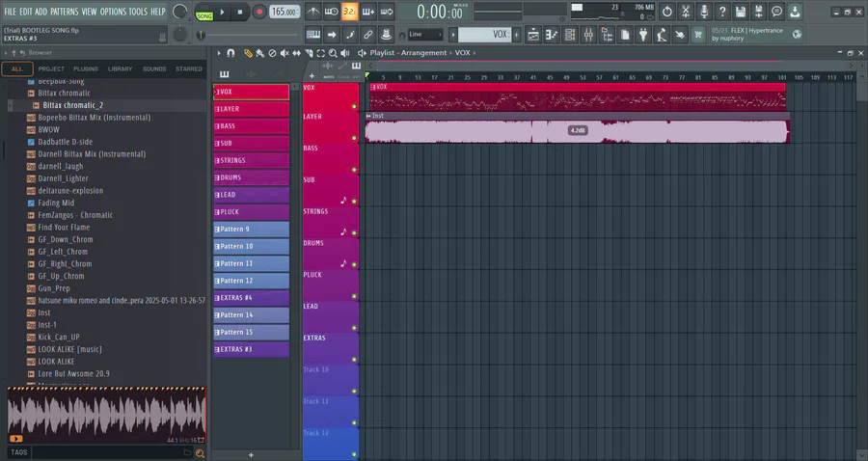The image size is (868, 461).
Task: Select the Playback speaker tool in Playlist
Action: (x=345, y=53)
